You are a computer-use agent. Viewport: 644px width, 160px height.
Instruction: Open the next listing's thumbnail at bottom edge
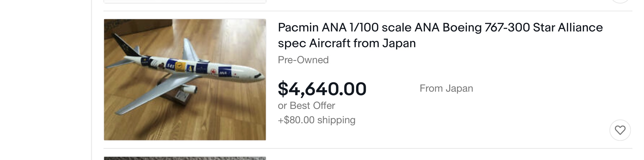tap(185, 158)
